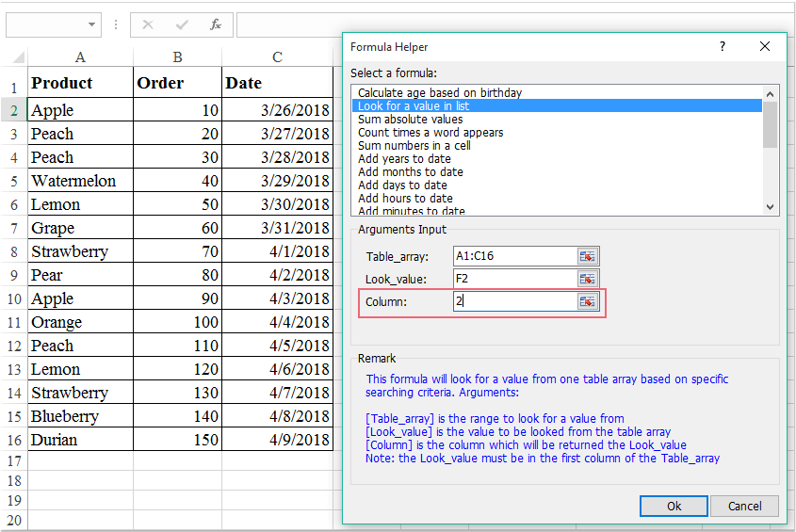This screenshot has height=532, width=796.
Task: Select 'Count times a word appears' formula
Action: [557, 132]
